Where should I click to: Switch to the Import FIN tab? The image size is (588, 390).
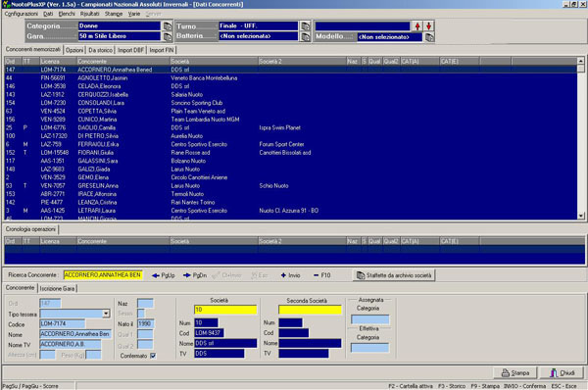tap(162, 50)
